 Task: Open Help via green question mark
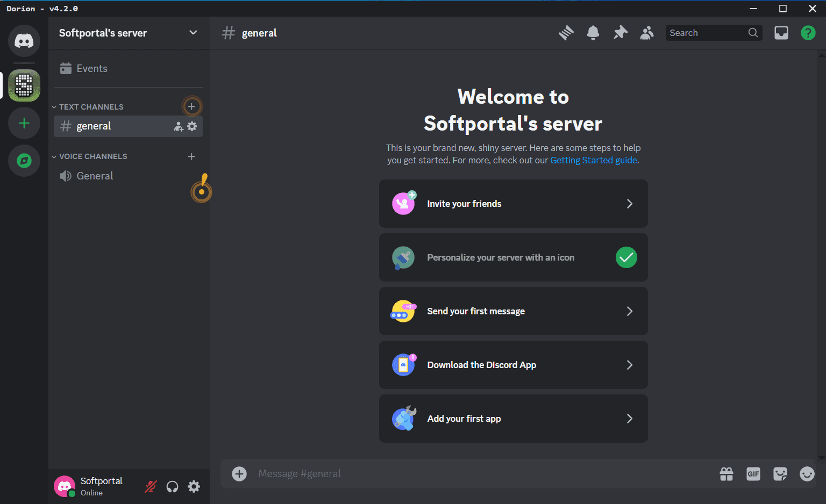pyautogui.click(x=808, y=33)
